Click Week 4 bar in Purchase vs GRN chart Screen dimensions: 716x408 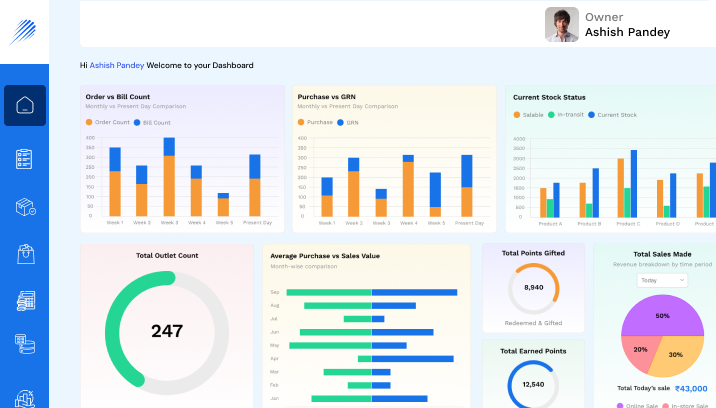tap(408, 186)
